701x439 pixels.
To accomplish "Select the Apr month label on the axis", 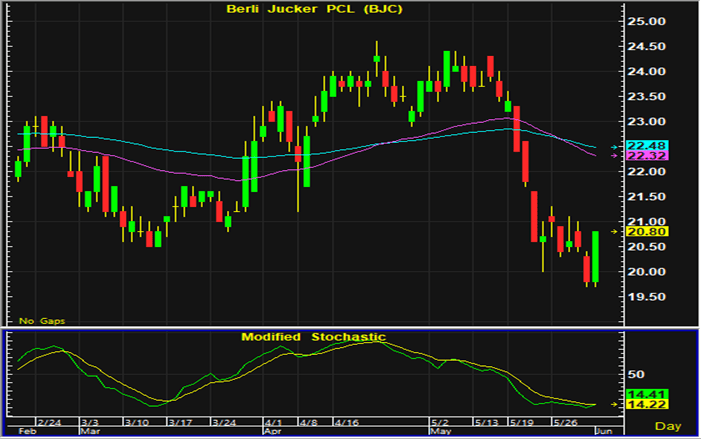I will pyautogui.click(x=273, y=433).
